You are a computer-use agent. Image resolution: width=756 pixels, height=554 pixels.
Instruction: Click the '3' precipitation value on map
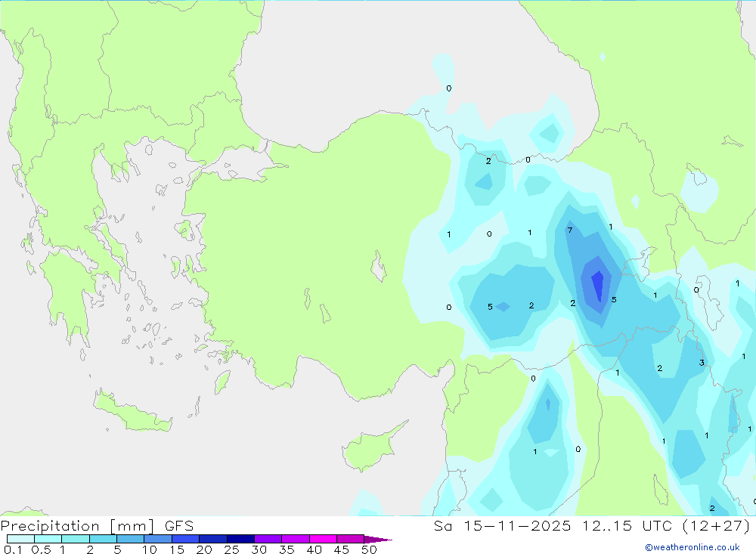[x=702, y=363]
